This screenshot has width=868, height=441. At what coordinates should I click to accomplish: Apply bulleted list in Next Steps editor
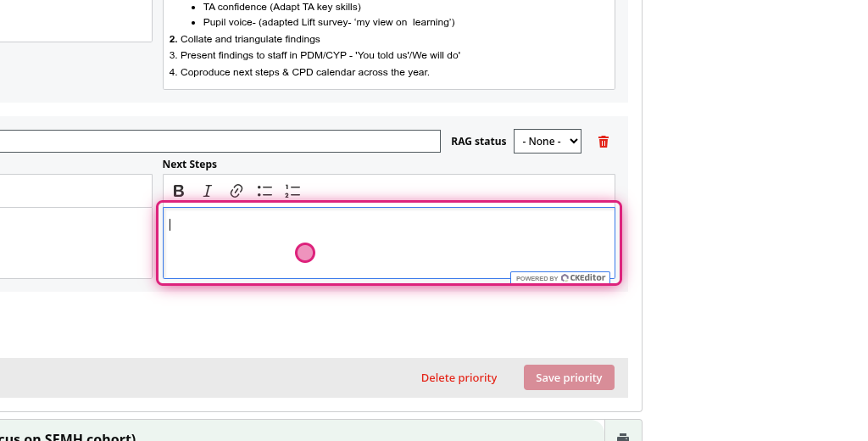coord(264,191)
